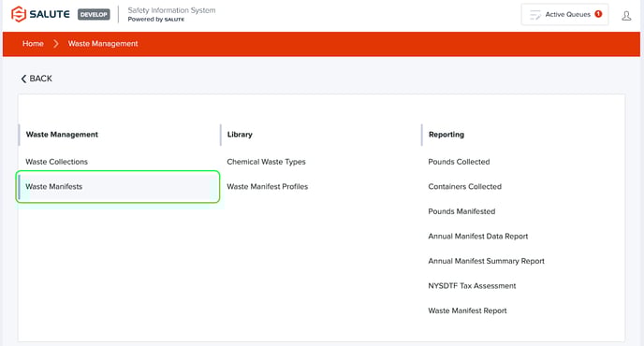Click the Reporting section heading
This screenshot has width=644, height=346.
tap(446, 135)
